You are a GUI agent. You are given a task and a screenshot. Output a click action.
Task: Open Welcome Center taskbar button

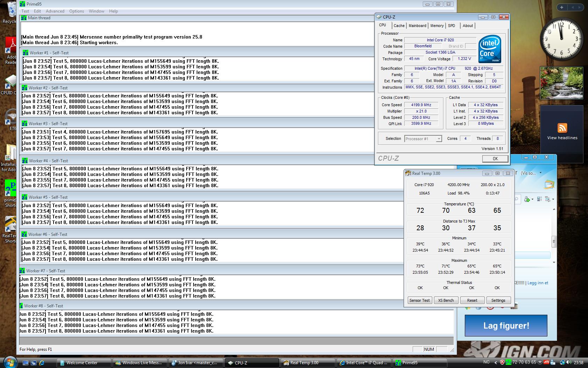point(84,363)
